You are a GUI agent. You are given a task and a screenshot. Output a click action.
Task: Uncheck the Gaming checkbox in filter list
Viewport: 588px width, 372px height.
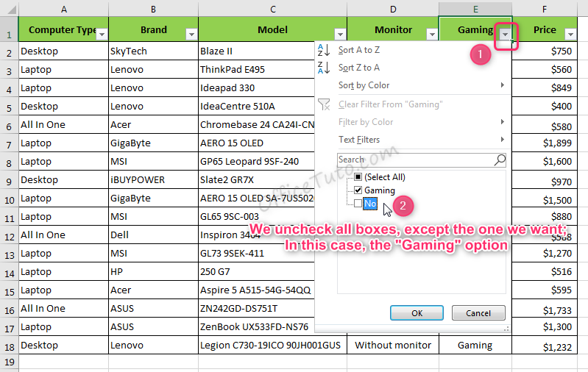[358, 190]
